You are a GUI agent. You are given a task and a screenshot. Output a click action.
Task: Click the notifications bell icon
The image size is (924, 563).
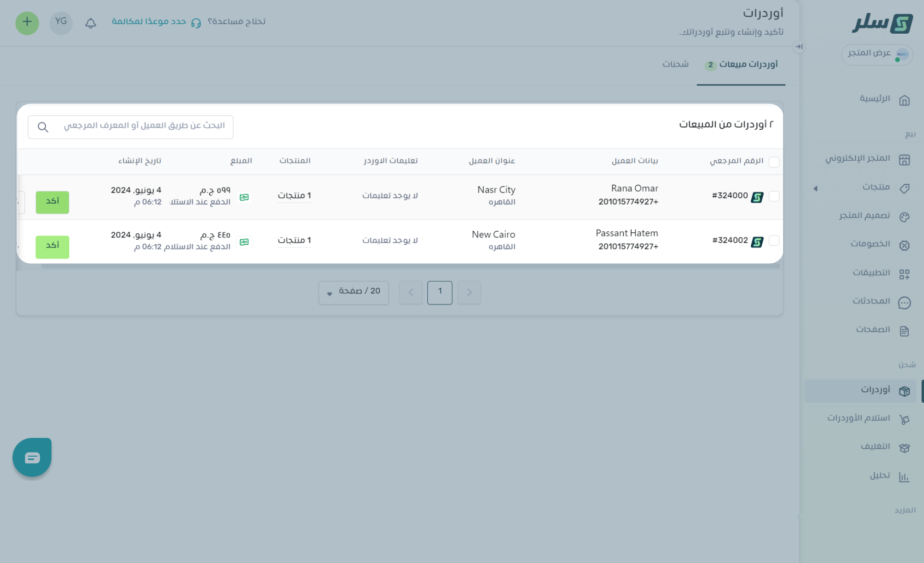91,23
